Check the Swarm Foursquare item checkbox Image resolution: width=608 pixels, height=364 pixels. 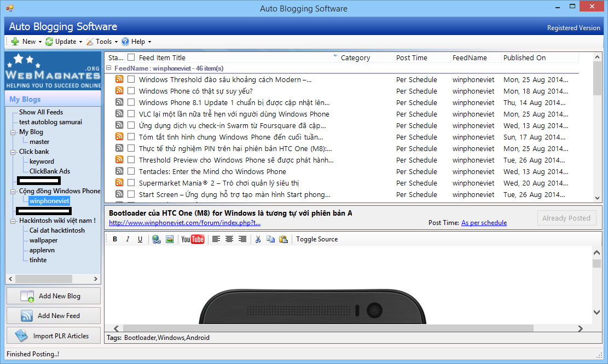(131, 125)
